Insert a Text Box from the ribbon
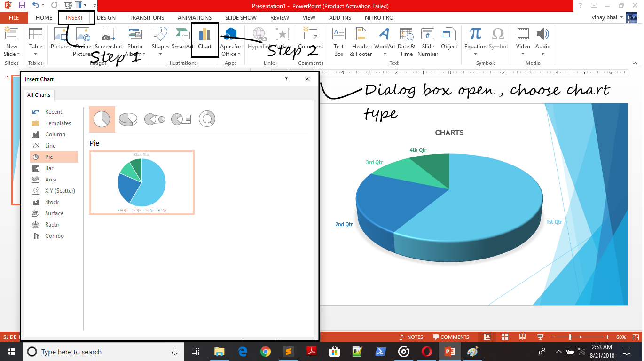Image resolution: width=644 pixels, height=361 pixels. tap(338, 41)
